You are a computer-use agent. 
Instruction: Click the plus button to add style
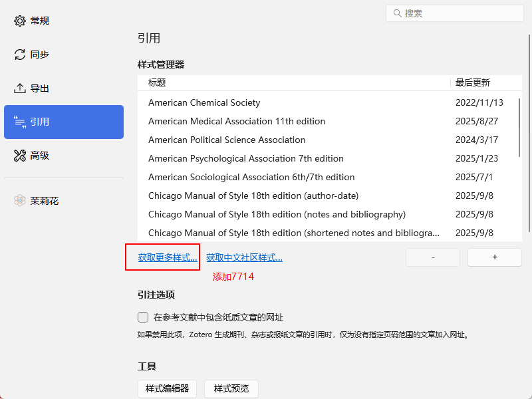point(495,257)
